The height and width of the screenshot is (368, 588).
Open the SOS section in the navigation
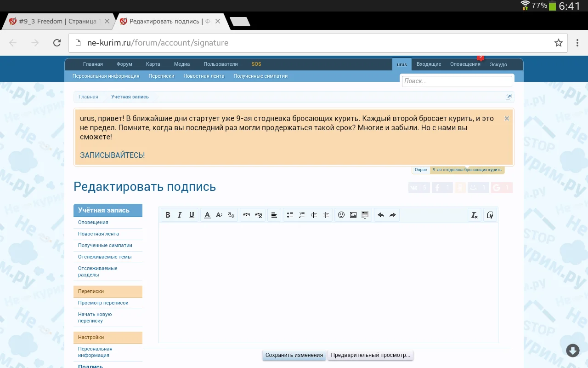tap(256, 64)
